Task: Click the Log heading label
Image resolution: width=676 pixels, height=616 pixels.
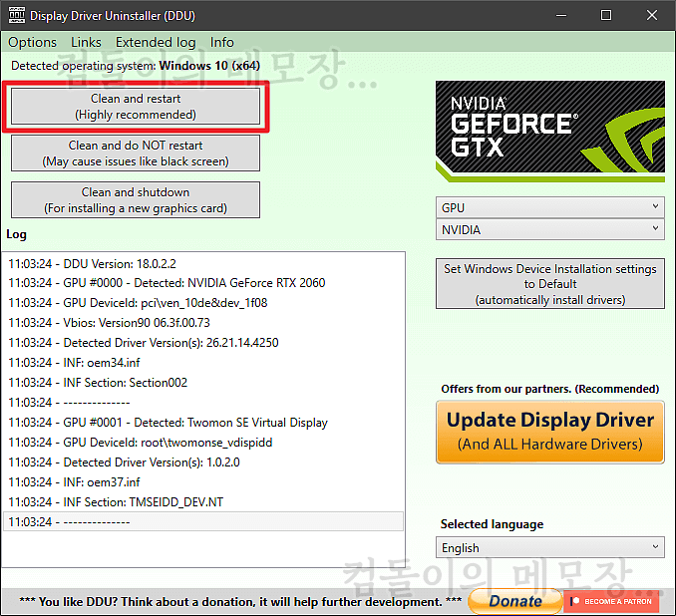Action: pos(16,234)
